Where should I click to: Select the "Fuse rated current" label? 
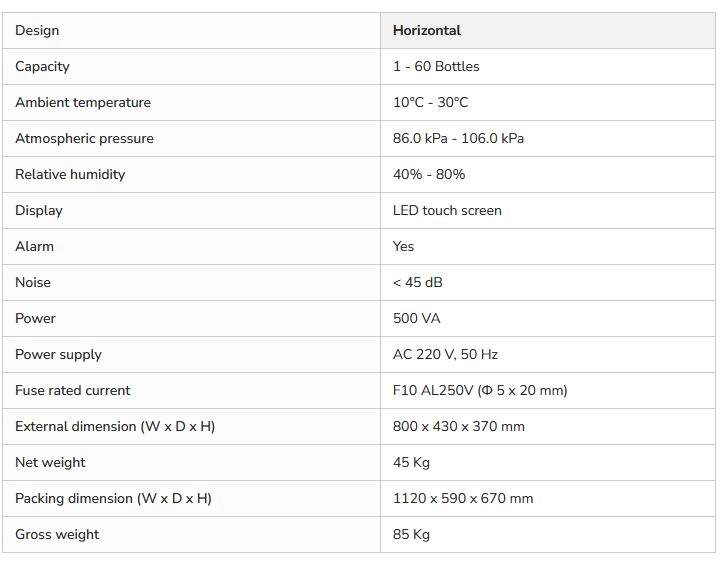tap(73, 391)
